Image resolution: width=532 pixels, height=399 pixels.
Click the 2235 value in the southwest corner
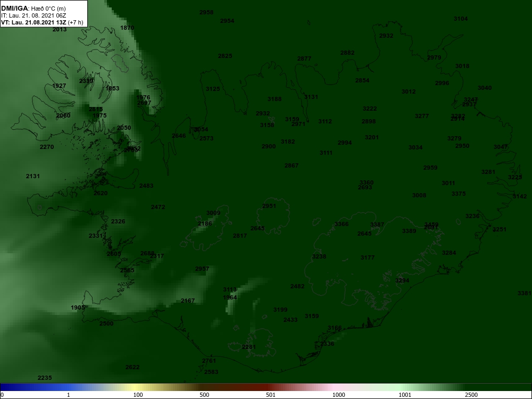tap(45, 378)
